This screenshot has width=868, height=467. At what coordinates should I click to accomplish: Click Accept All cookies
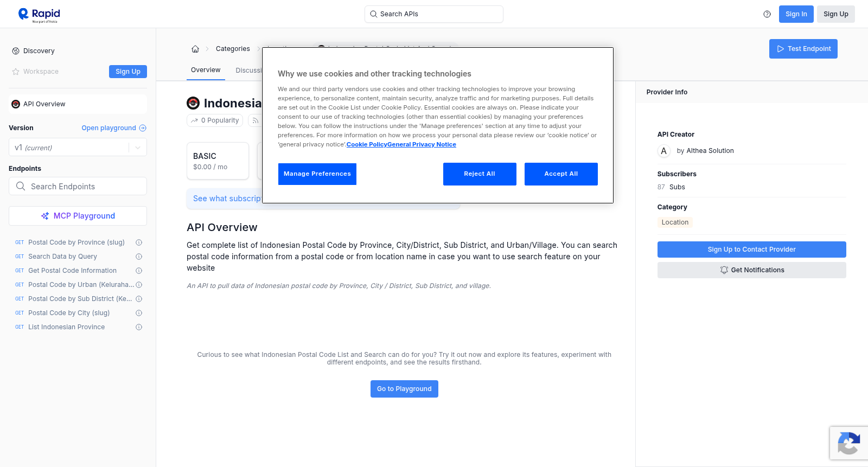pos(561,174)
